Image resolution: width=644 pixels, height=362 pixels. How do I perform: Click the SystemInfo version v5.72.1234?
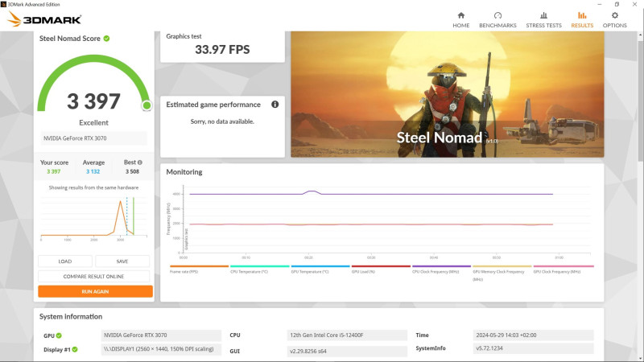(x=533, y=348)
